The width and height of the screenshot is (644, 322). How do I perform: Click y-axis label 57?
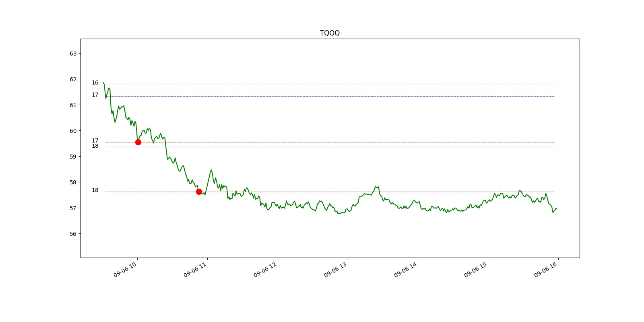coord(73,208)
